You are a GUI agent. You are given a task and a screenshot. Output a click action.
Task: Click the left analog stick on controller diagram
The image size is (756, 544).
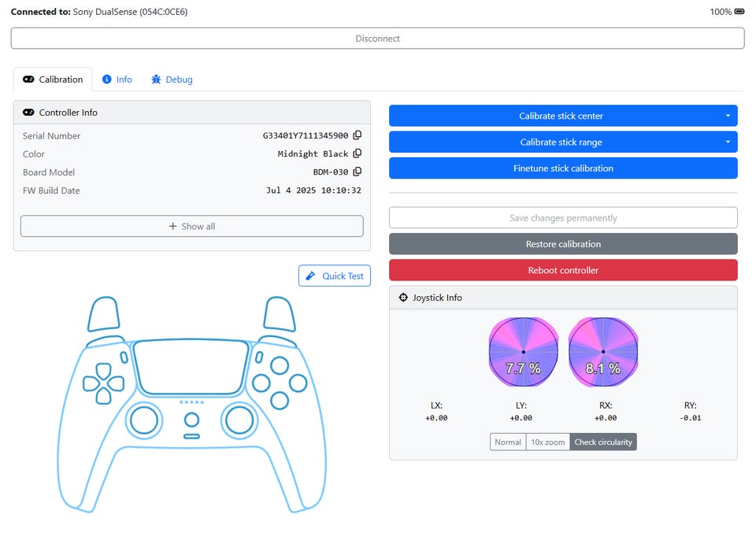pos(144,420)
